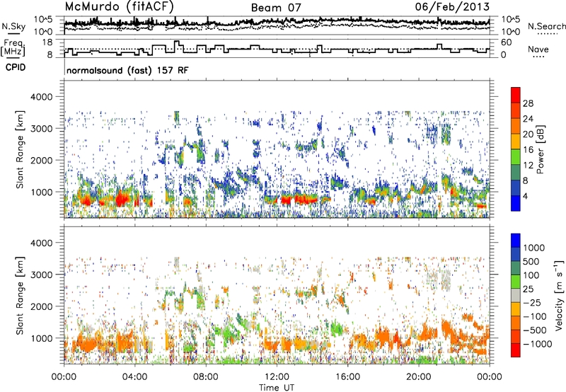This screenshot has width=566, height=392.
Task: Select the Power [dB] colorbar title
Action: pyautogui.click(x=540, y=149)
